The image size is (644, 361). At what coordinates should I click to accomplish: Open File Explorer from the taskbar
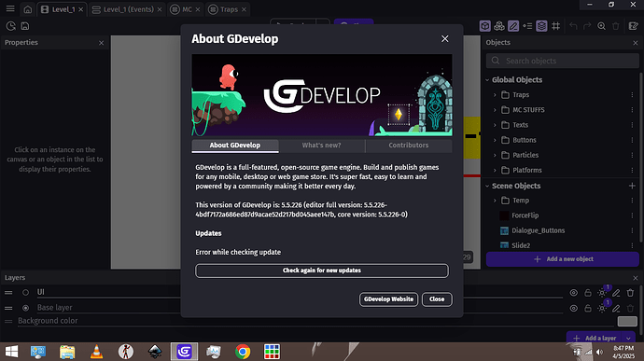[x=67, y=352]
